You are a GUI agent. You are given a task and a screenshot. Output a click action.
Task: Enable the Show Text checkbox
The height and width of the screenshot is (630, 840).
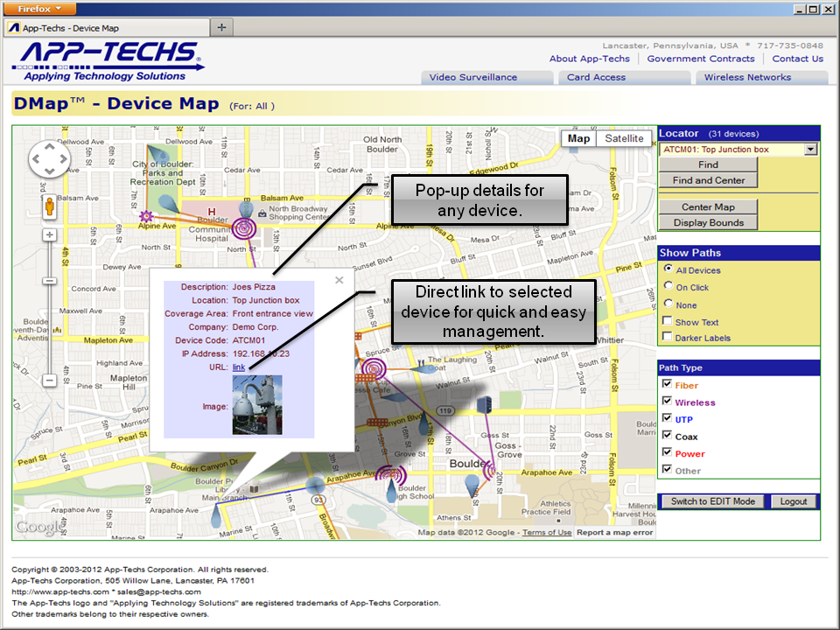668,321
